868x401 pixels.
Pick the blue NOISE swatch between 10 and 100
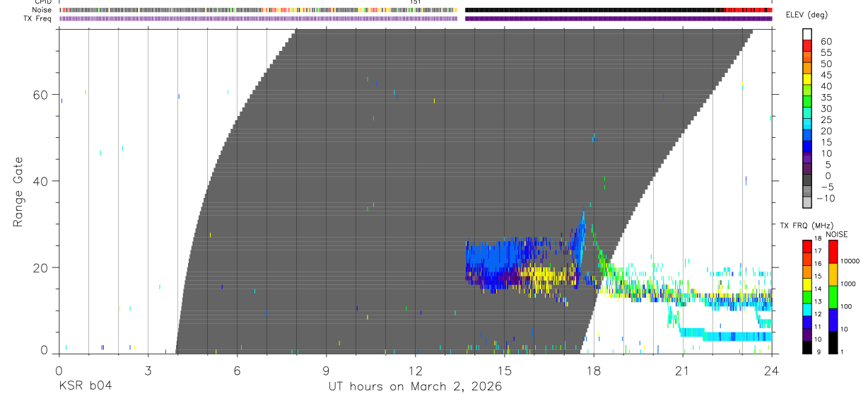pyautogui.click(x=833, y=319)
